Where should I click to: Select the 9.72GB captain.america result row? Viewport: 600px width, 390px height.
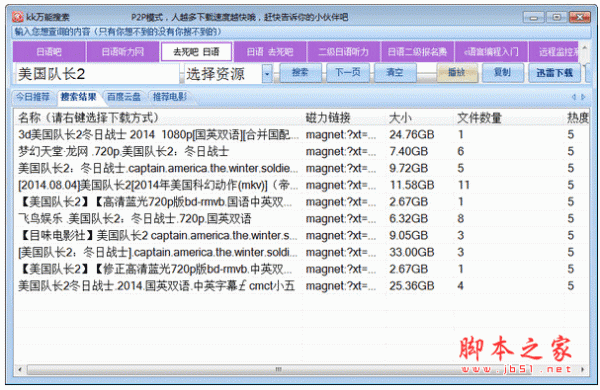point(302,168)
